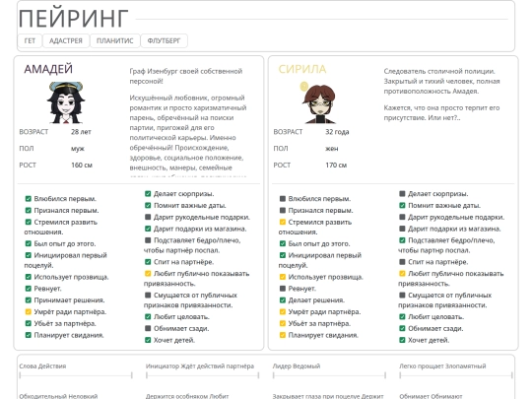Click Sirila's character avatar image
The image size is (532, 399).
pos(319,102)
